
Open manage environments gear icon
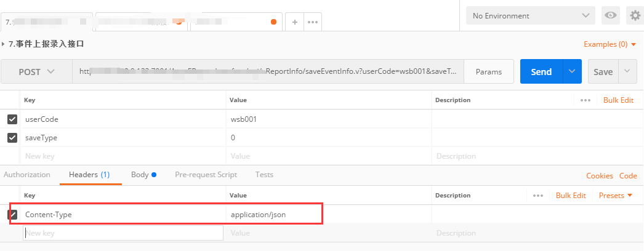pyautogui.click(x=634, y=15)
